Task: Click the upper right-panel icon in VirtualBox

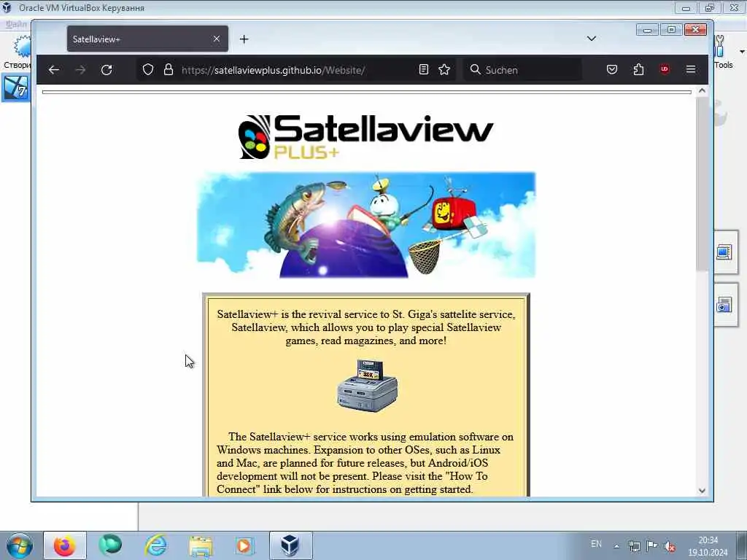Action: (724, 252)
